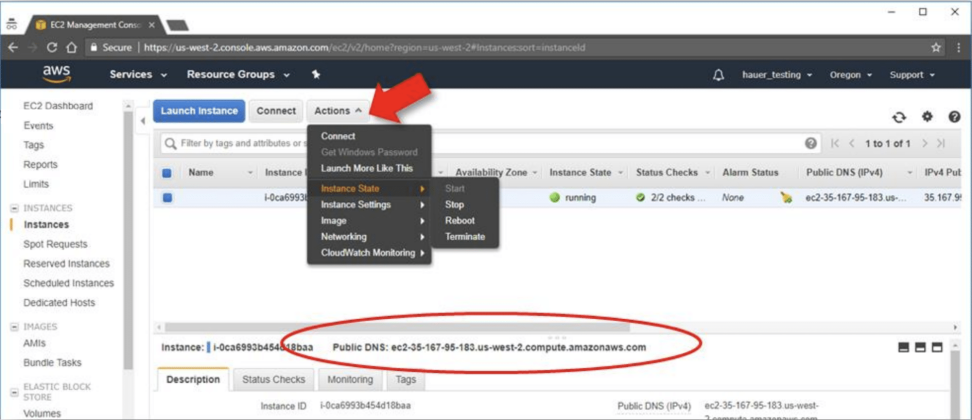Click the browser back arrow
The image size is (972, 420).
pyautogui.click(x=13, y=47)
